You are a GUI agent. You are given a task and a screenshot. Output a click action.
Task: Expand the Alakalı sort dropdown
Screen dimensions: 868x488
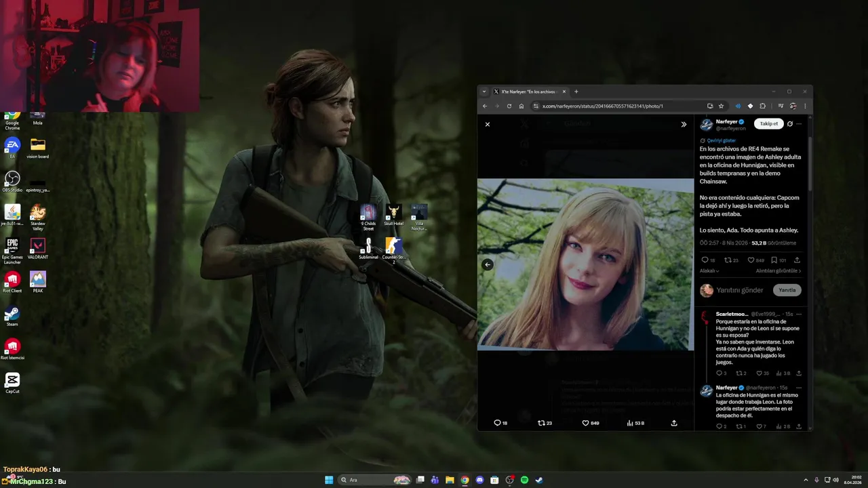click(709, 271)
